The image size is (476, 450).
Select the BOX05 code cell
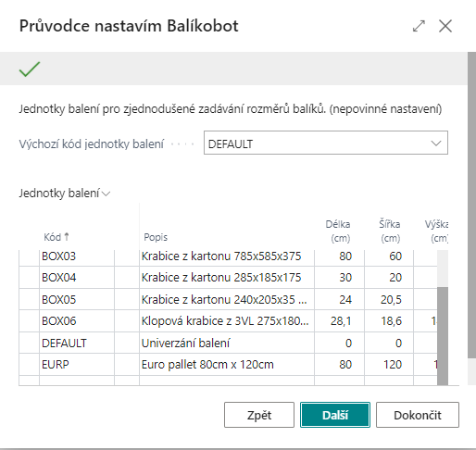tap(77, 299)
